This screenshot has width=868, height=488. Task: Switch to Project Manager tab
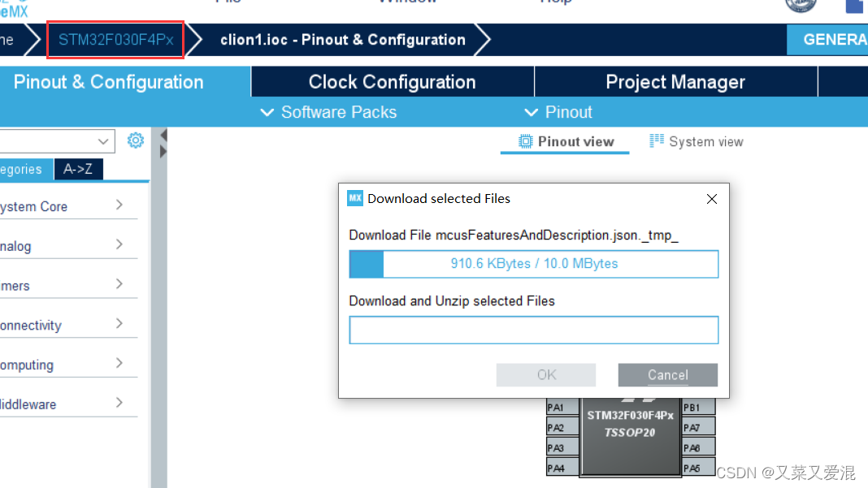point(675,82)
